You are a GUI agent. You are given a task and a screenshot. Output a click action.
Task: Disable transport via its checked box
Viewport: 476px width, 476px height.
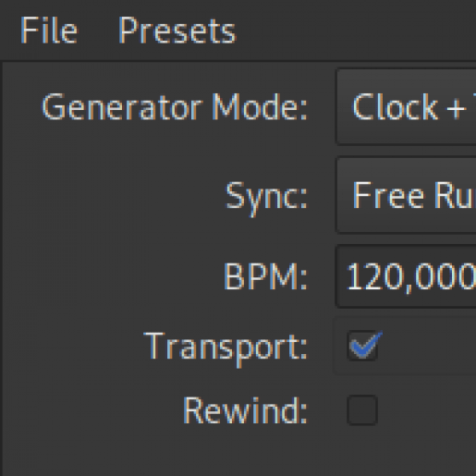362,346
